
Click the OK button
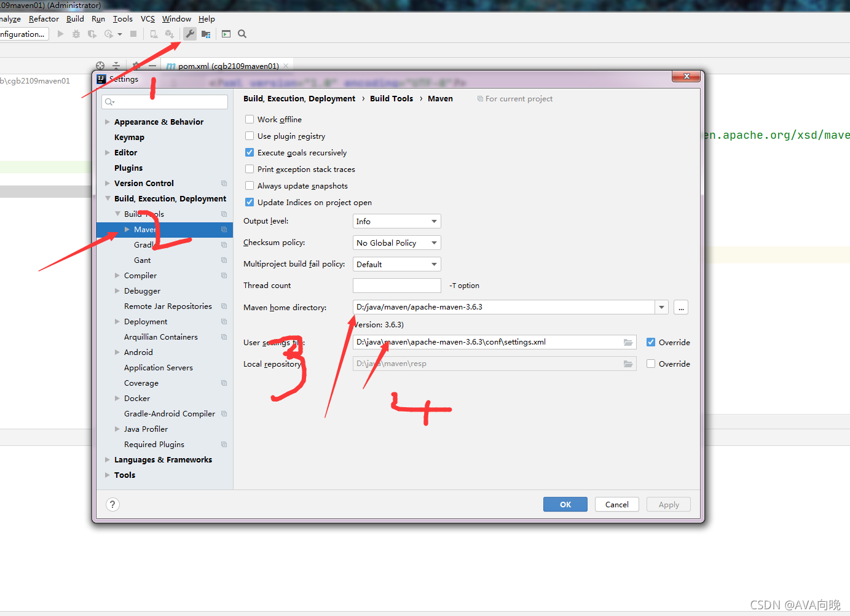565,504
